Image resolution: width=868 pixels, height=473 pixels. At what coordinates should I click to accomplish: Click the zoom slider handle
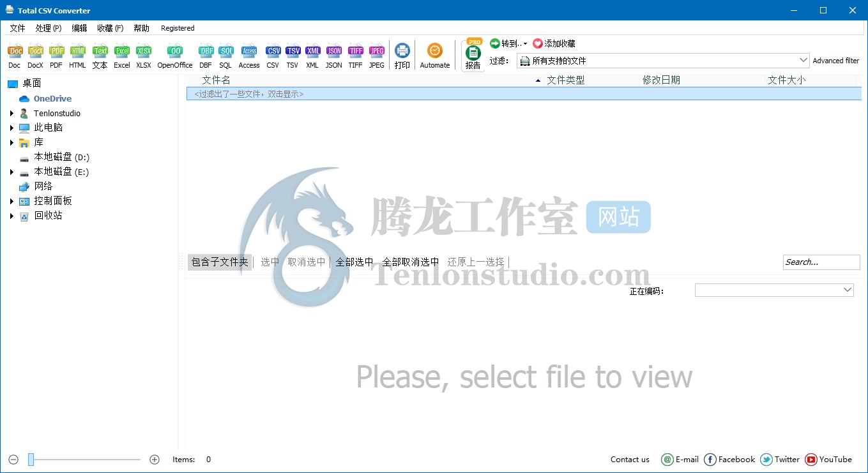coord(31,460)
